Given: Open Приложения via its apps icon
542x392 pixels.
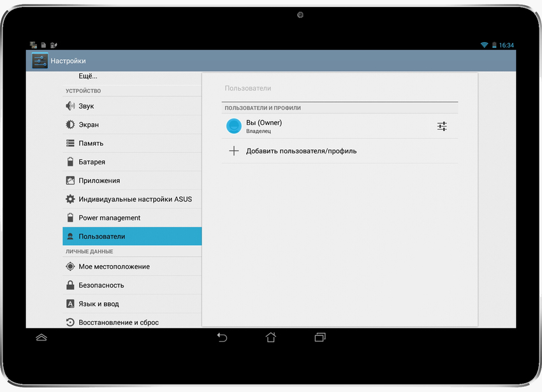Looking at the screenshot, I should coord(70,180).
